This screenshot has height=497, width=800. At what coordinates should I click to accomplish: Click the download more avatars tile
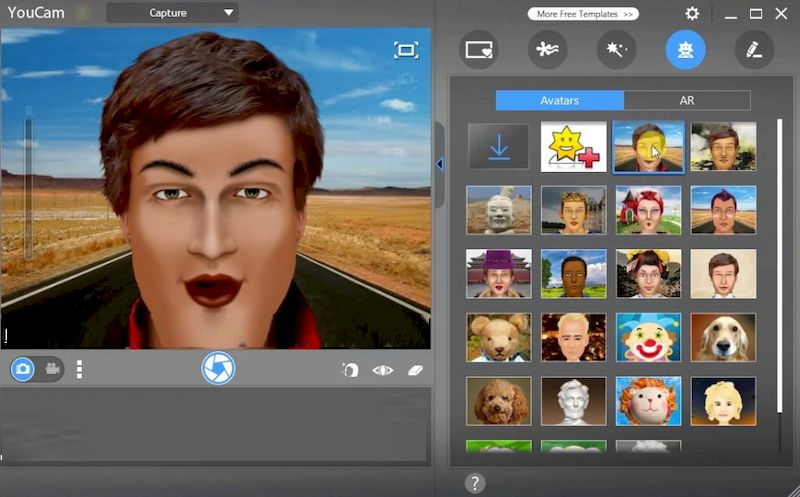click(498, 147)
